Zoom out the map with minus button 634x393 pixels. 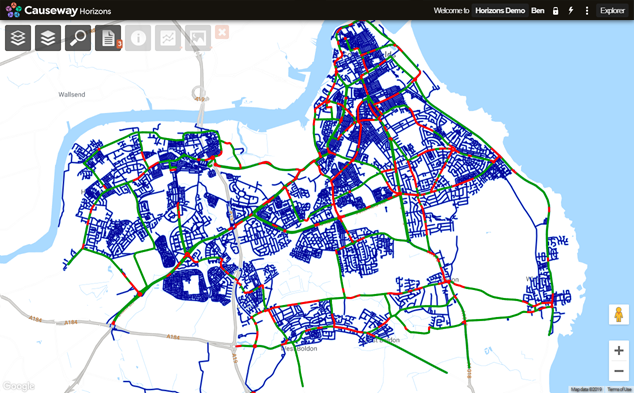point(619,371)
